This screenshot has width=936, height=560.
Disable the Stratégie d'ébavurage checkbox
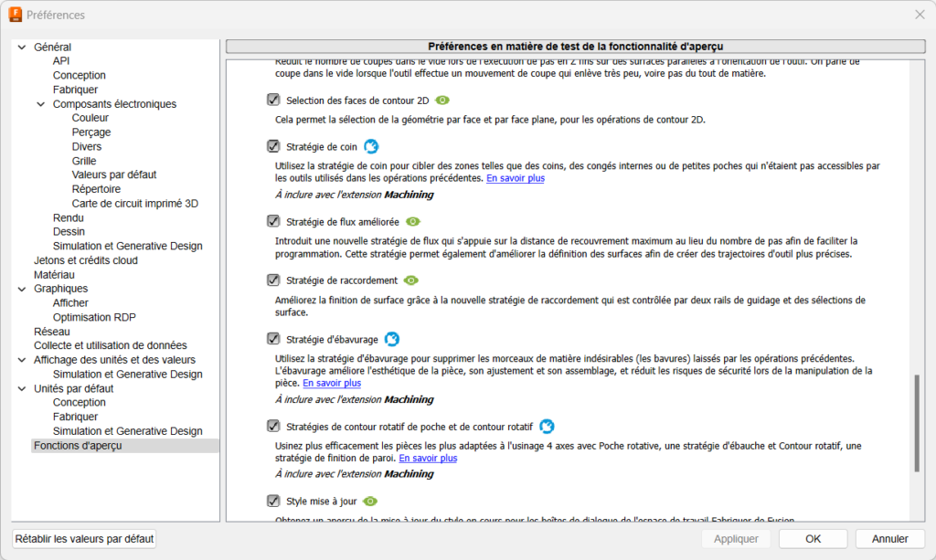(273, 340)
